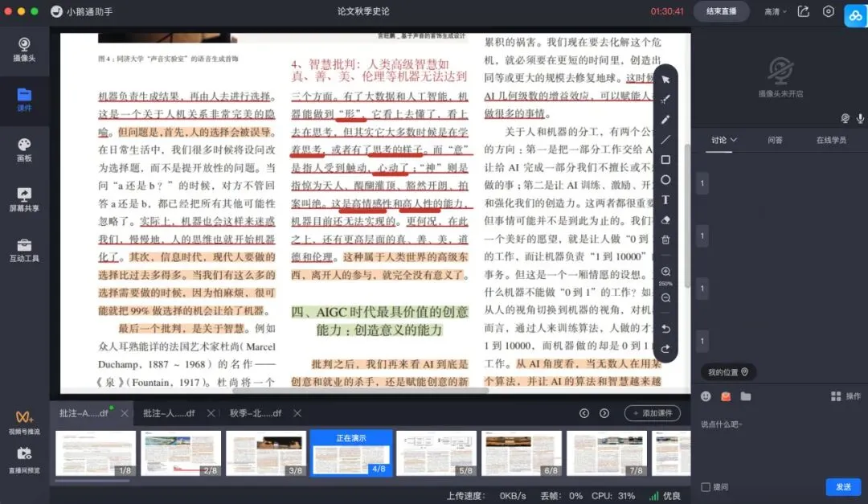Open the share icon in title bar

click(803, 11)
